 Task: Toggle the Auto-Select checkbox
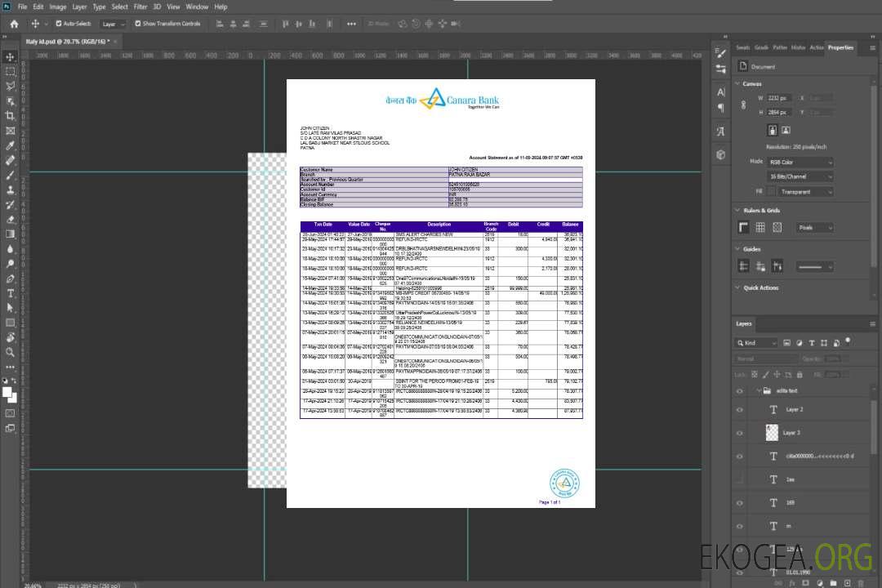[x=59, y=24]
